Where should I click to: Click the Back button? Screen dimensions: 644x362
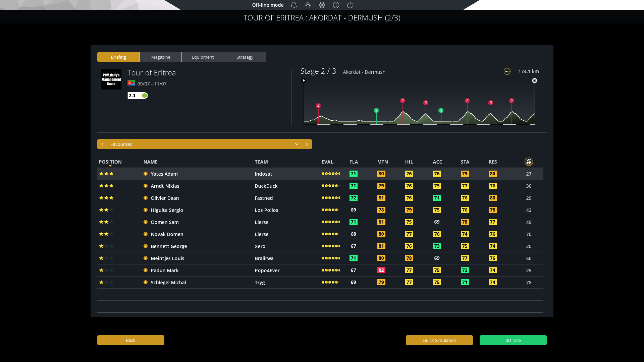(x=131, y=340)
